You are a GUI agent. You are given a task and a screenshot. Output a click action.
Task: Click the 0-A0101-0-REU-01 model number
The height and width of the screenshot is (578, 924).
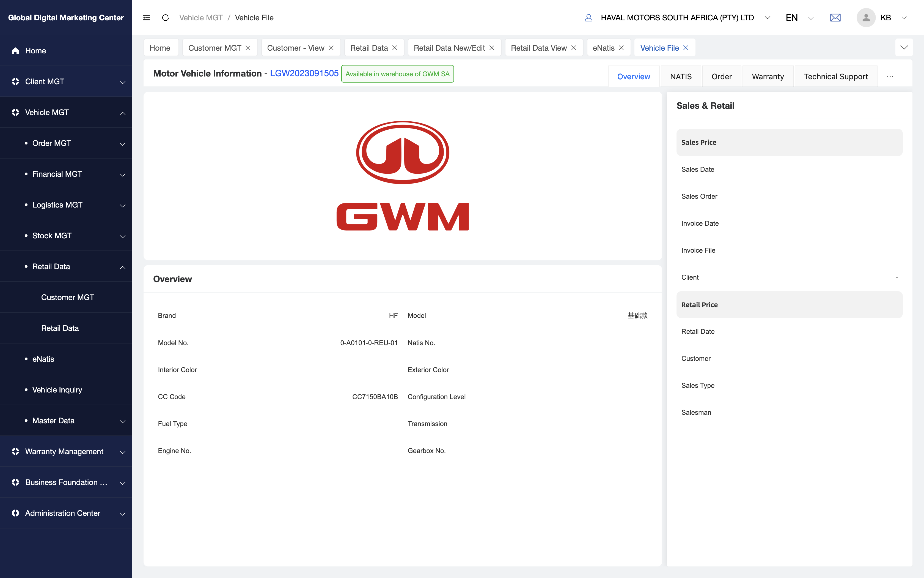pyautogui.click(x=369, y=343)
